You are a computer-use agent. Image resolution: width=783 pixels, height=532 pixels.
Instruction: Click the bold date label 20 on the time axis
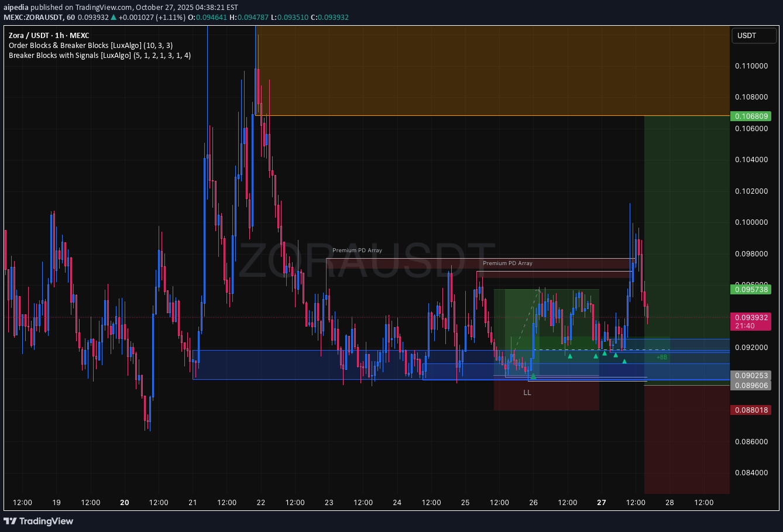point(124,503)
